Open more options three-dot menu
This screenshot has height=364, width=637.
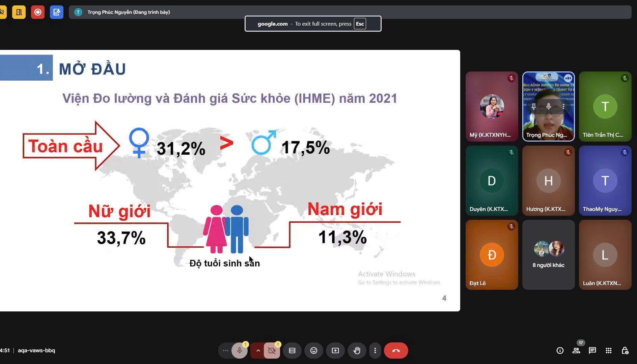[375, 351]
